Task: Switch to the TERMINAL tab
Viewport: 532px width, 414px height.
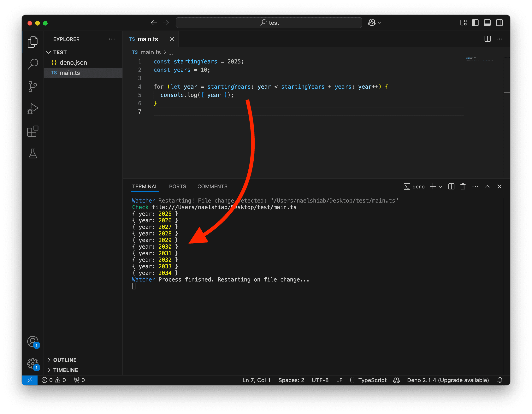Action: [145, 186]
